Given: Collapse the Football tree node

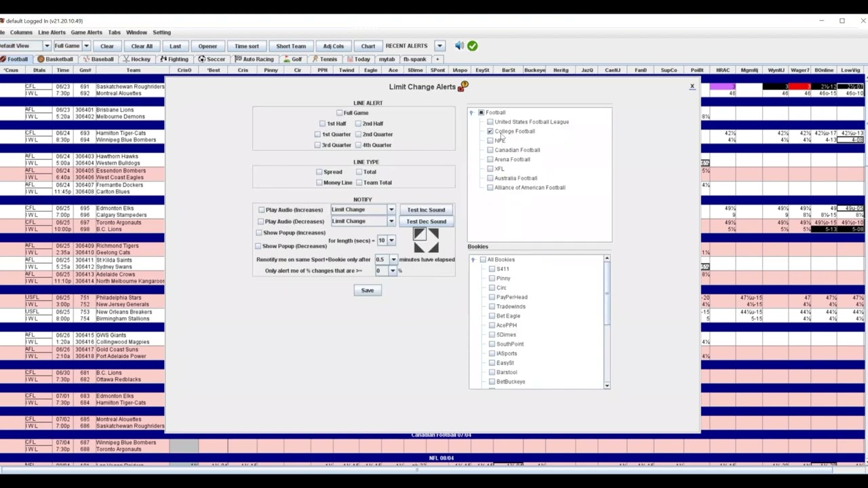Looking at the screenshot, I should click(x=472, y=113).
